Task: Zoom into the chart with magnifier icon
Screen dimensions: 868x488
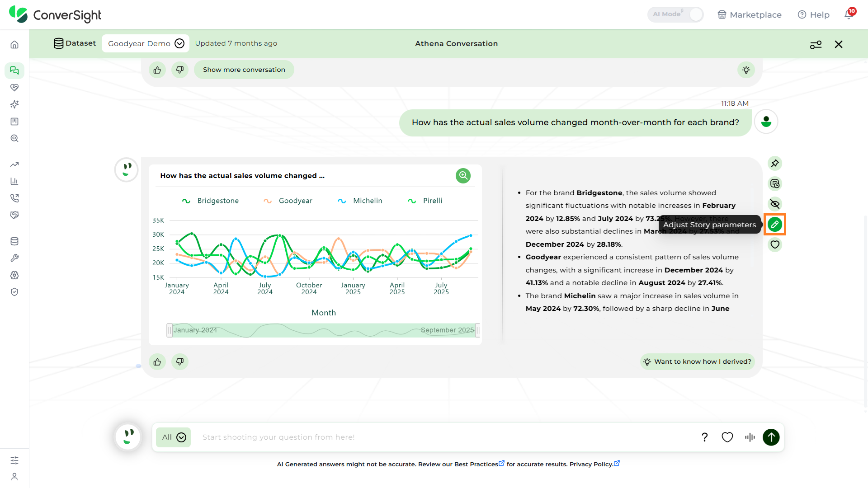Action: pos(463,175)
